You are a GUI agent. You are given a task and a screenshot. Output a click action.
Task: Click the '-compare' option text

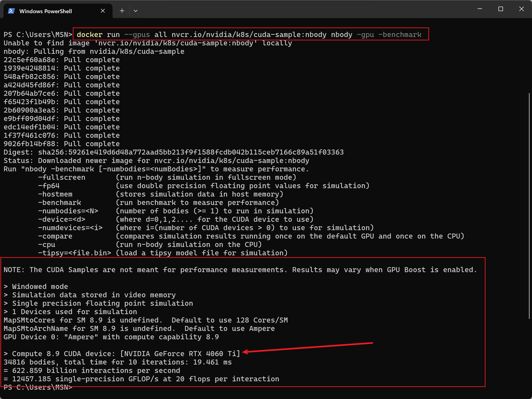[x=55, y=236]
